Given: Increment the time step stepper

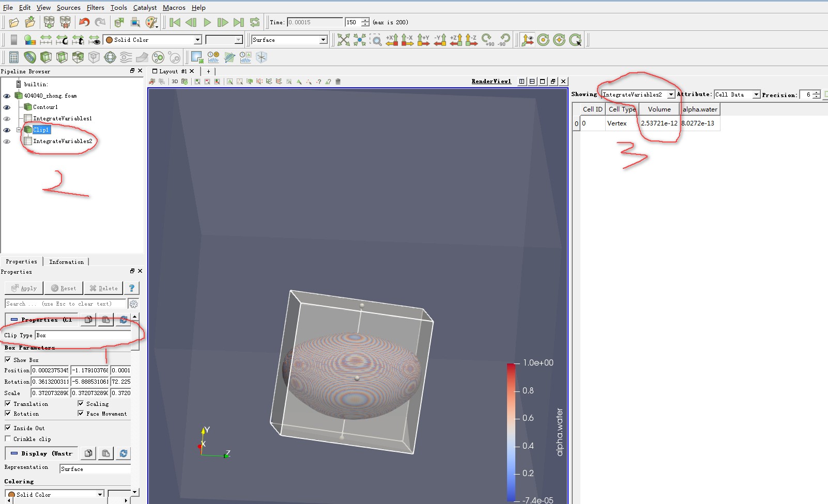Looking at the screenshot, I should click(x=365, y=20).
